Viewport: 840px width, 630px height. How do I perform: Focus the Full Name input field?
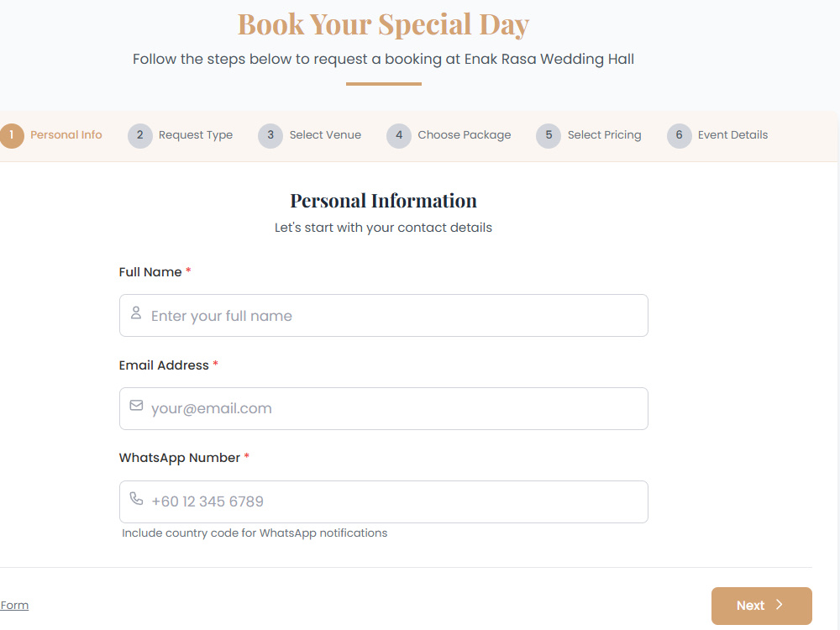[x=384, y=316]
